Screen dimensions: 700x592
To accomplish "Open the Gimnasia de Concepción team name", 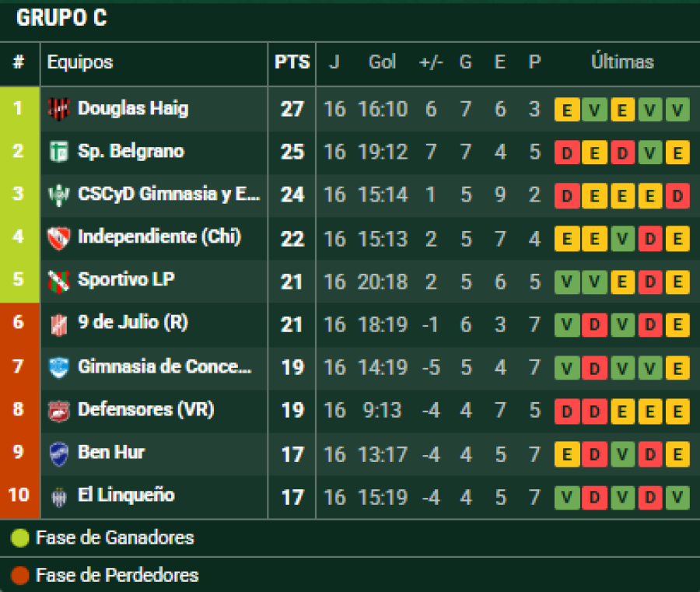I will (165, 366).
